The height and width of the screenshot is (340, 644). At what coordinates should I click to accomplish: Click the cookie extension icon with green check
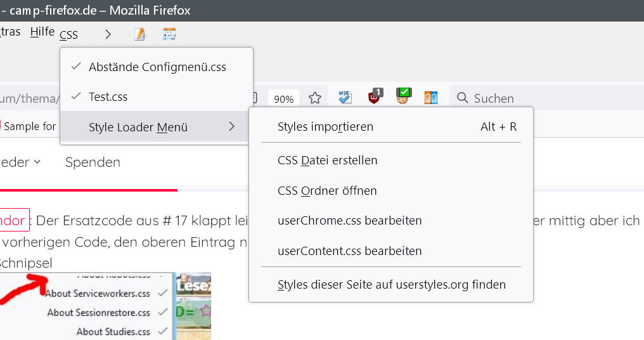[x=403, y=96]
